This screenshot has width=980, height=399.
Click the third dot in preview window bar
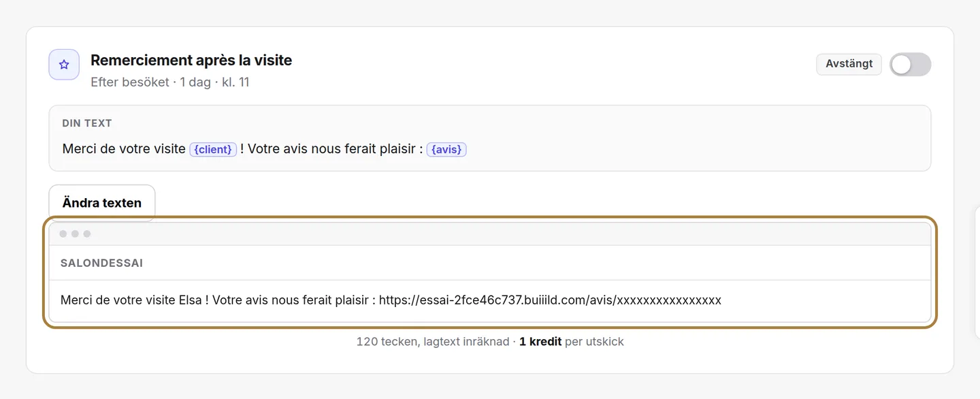tap(87, 234)
